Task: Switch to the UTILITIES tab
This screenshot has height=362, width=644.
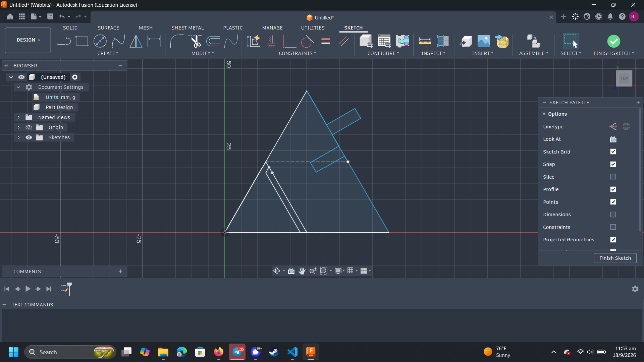Action: pyautogui.click(x=313, y=28)
